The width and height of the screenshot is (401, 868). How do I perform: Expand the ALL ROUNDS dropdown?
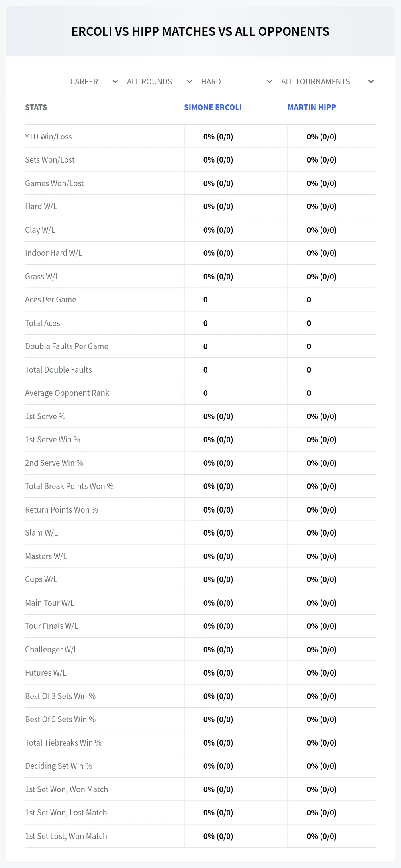(159, 82)
